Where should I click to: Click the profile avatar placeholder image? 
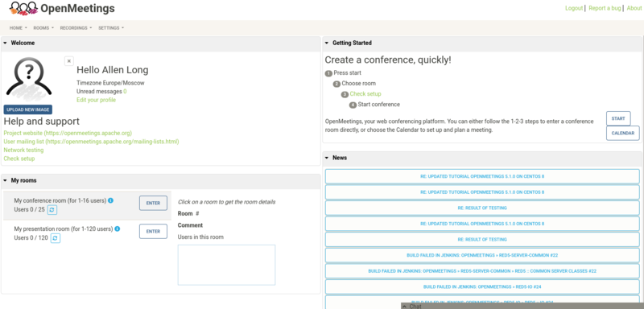(29, 79)
